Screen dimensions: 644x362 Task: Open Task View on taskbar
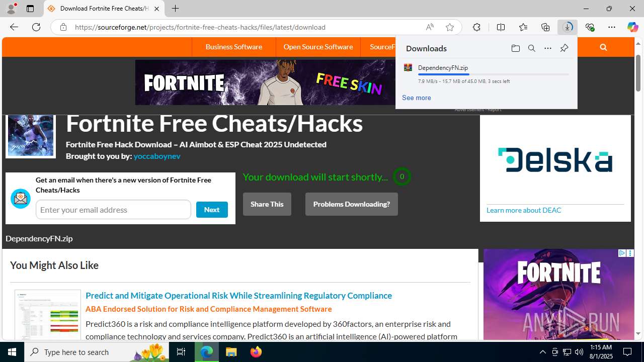(181, 352)
